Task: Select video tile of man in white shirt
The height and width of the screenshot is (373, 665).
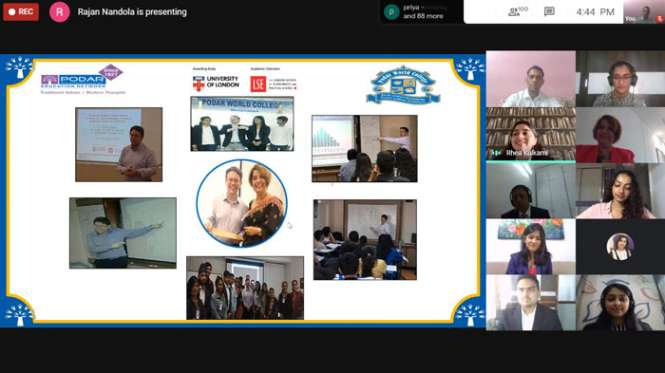Action: pyautogui.click(x=531, y=79)
